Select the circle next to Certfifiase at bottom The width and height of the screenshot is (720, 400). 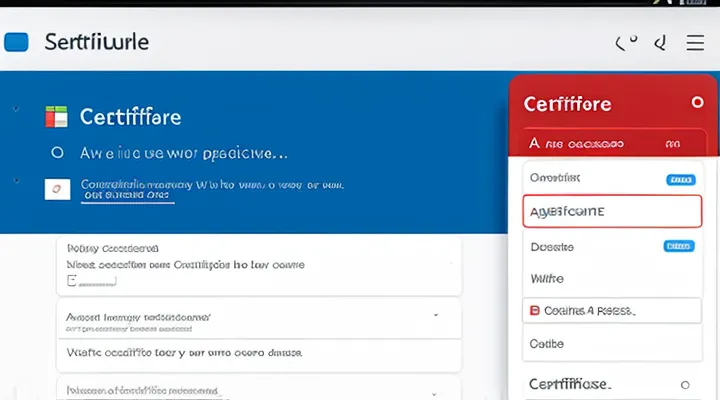685,384
